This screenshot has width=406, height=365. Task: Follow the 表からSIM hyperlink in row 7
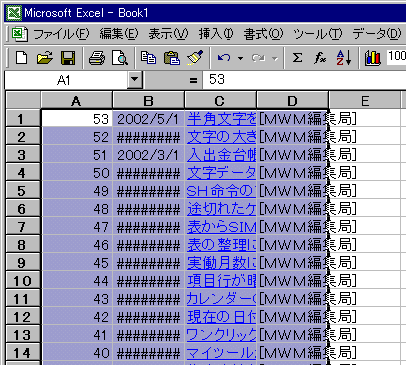(x=221, y=227)
